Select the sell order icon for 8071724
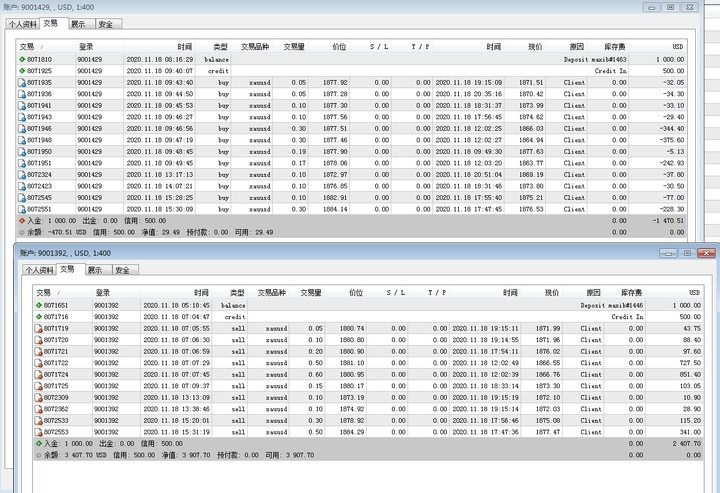The height and width of the screenshot is (493, 720). pyautogui.click(x=38, y=375)
